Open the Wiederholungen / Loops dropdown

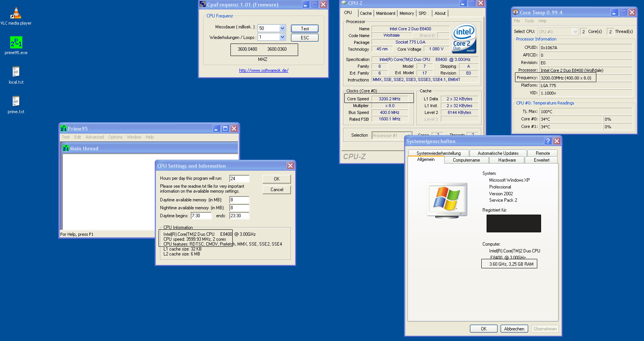[282, 37]
